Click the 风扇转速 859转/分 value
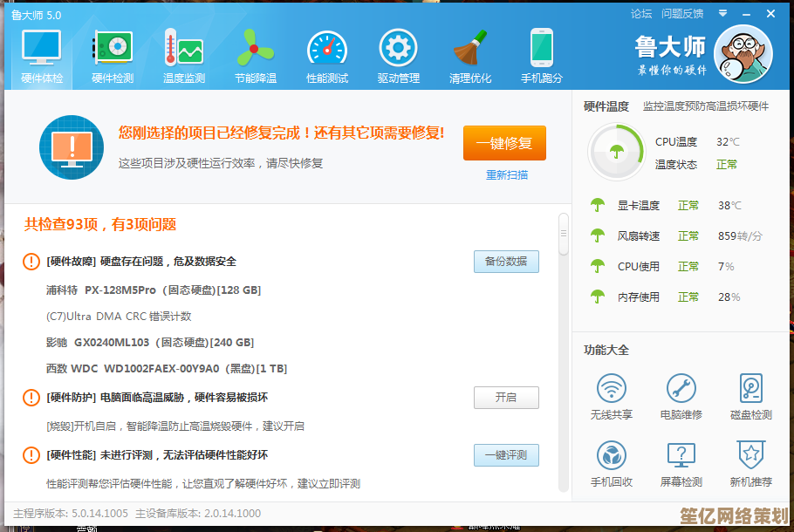The image size is (794, 532). click(x=740, y=235)
